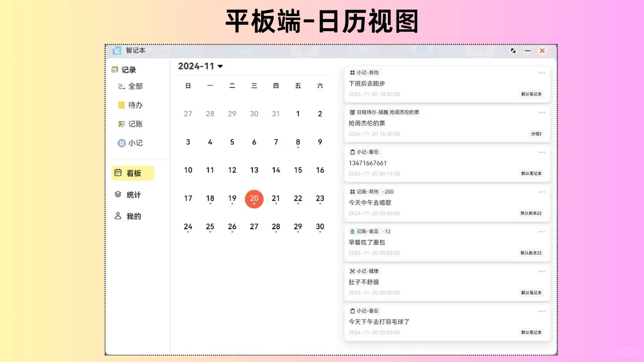Select November 29 on the calendar
Screen dimensions: 644x362
[298, 227]
